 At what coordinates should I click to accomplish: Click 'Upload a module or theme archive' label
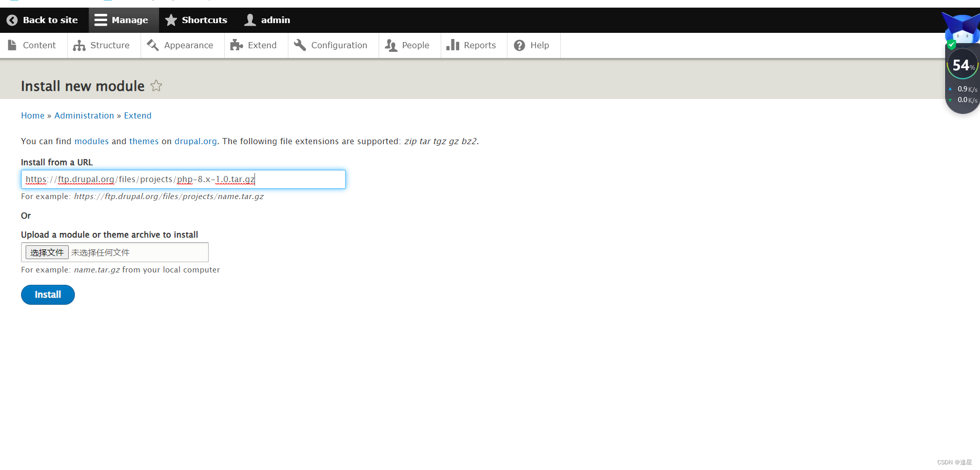(109, 234)
